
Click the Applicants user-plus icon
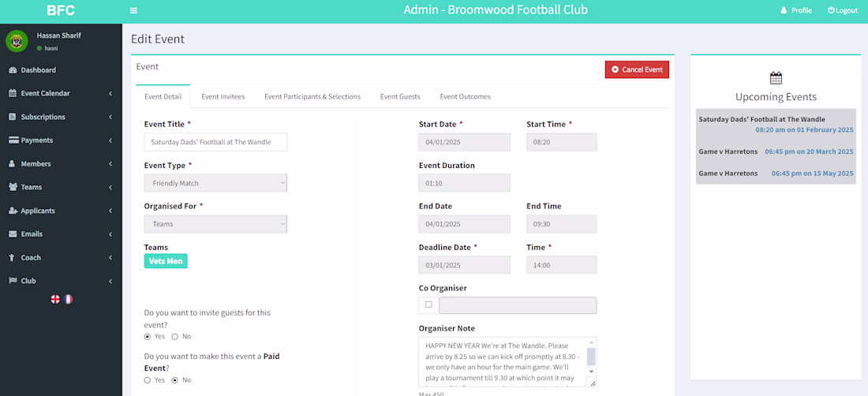click(13, 211)
